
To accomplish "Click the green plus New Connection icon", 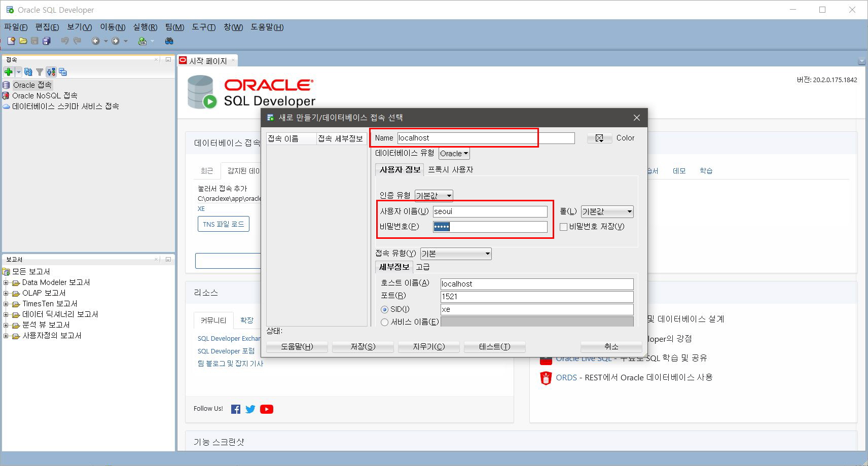I will point(9,72).
